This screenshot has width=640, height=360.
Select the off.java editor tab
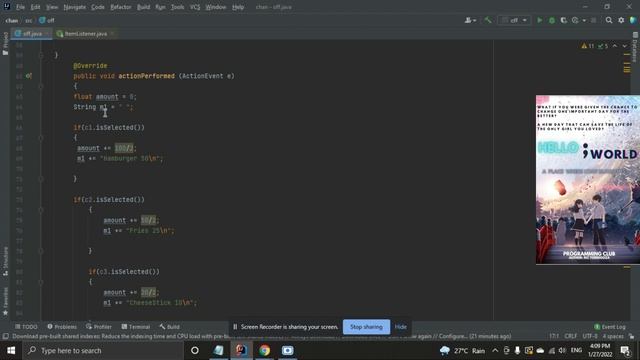(x=32, y=34)
